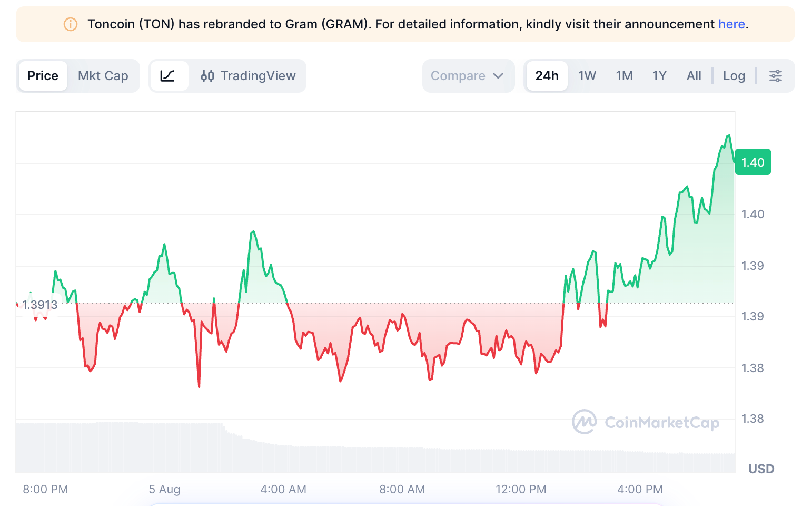This screenshot has height=506, width=812.
Task: Click the 5 Aug date axis label
Action: [x=164, y=489]
